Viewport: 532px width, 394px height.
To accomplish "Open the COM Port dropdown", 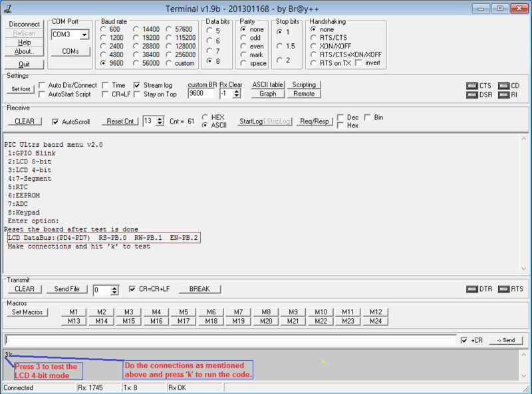I will (x=84, y=35).
